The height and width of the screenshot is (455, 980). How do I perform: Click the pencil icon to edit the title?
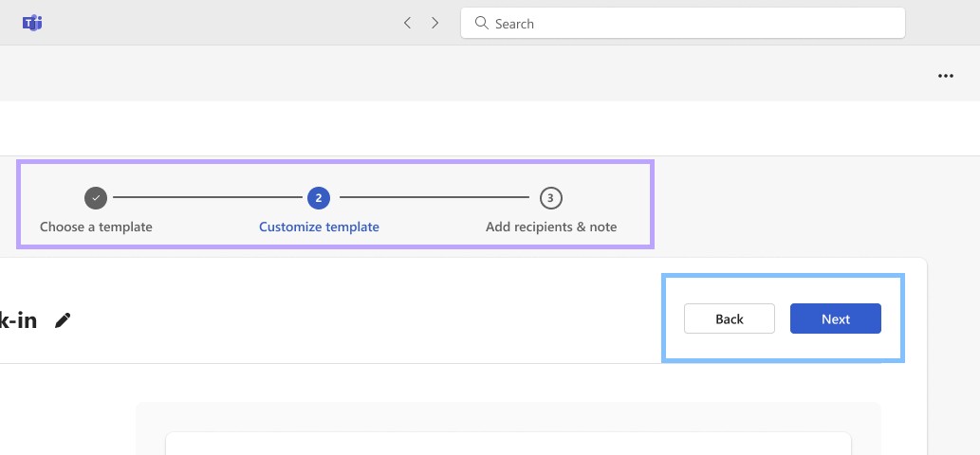(63, 320)
